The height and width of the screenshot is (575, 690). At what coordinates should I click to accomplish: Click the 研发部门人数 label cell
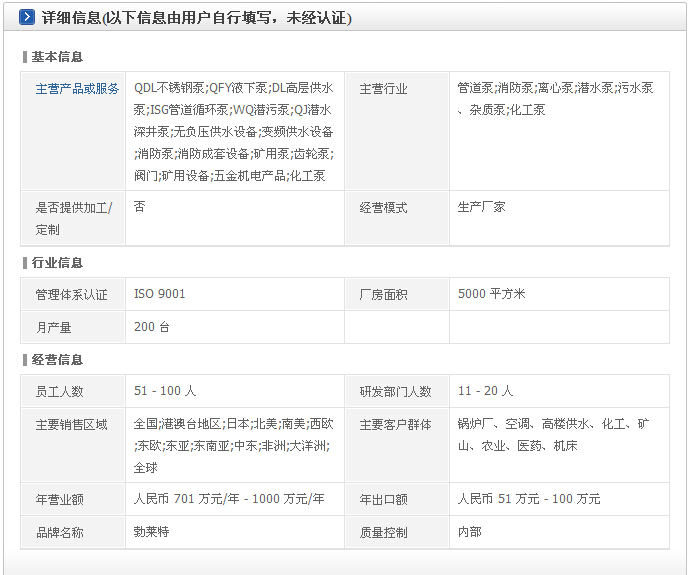point(395,392)
